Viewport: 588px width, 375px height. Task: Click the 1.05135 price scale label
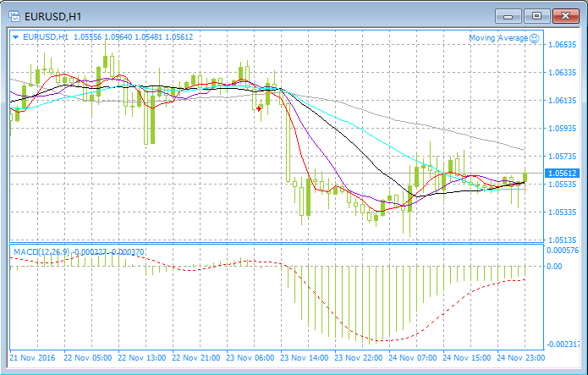point(562,240)
